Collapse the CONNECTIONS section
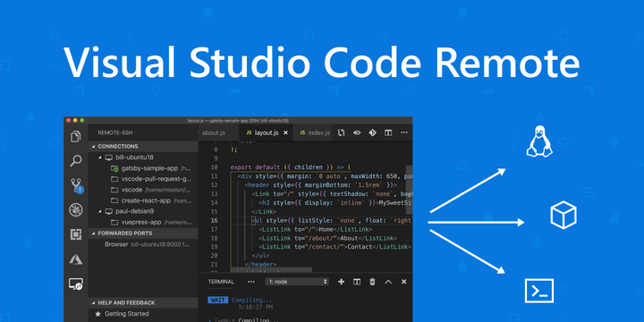Screen dimensions: 644x322 [143, 146]
